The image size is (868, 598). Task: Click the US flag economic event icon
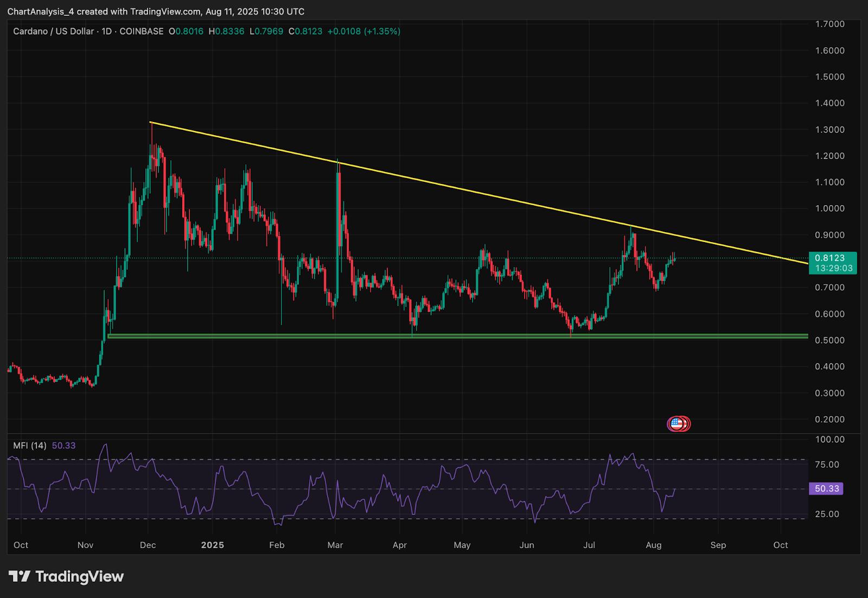tap(676, 424)
